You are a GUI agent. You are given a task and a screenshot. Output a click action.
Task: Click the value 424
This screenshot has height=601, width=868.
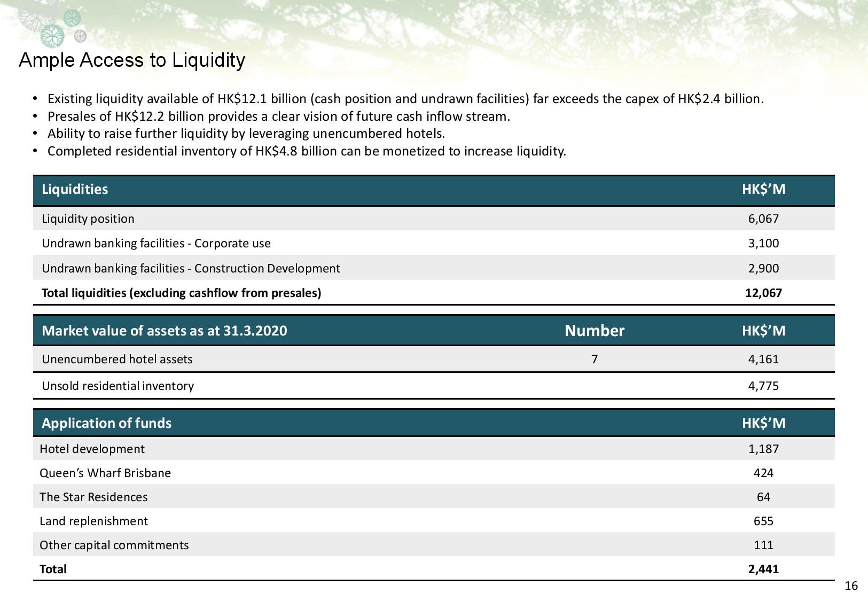click(x=764, y=473)
